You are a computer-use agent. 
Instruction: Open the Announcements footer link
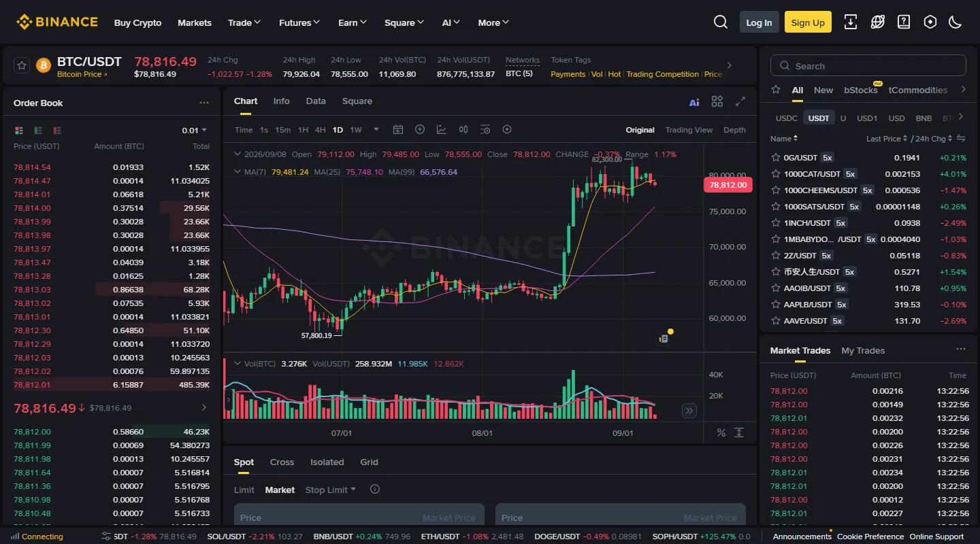click(802, 537)
